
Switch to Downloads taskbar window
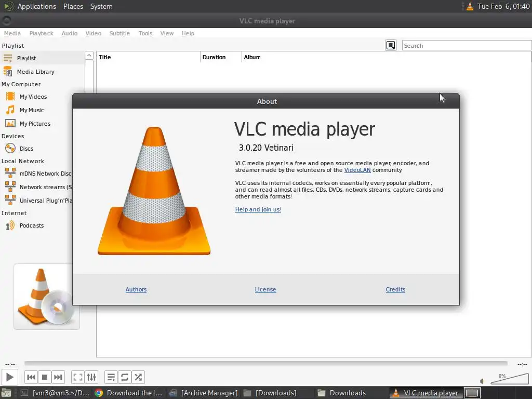(351, 393)
